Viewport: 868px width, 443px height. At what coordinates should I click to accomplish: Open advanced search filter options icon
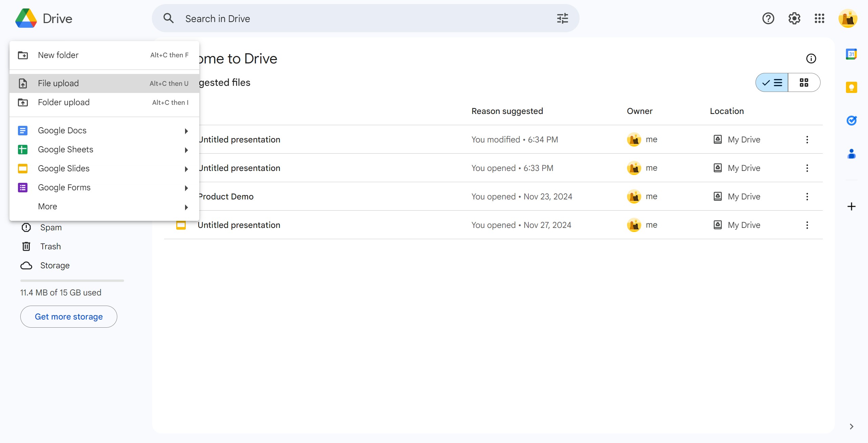(562, 18)
